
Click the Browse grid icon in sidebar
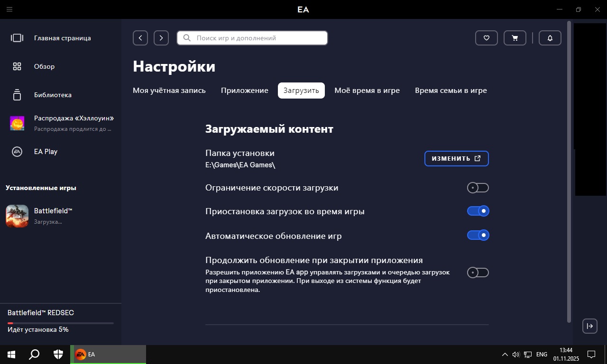(17, 66)
